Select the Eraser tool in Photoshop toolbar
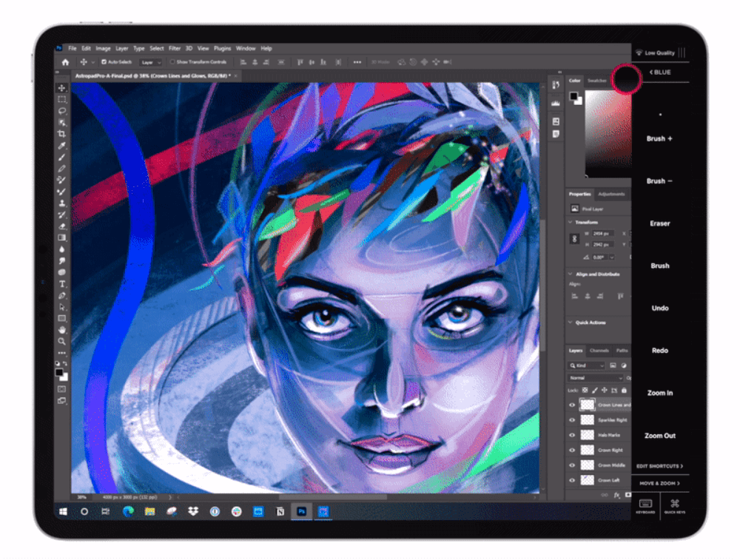The height and width of the screenshot is (560, 740). pyautogui.click(x=62, y=226)
